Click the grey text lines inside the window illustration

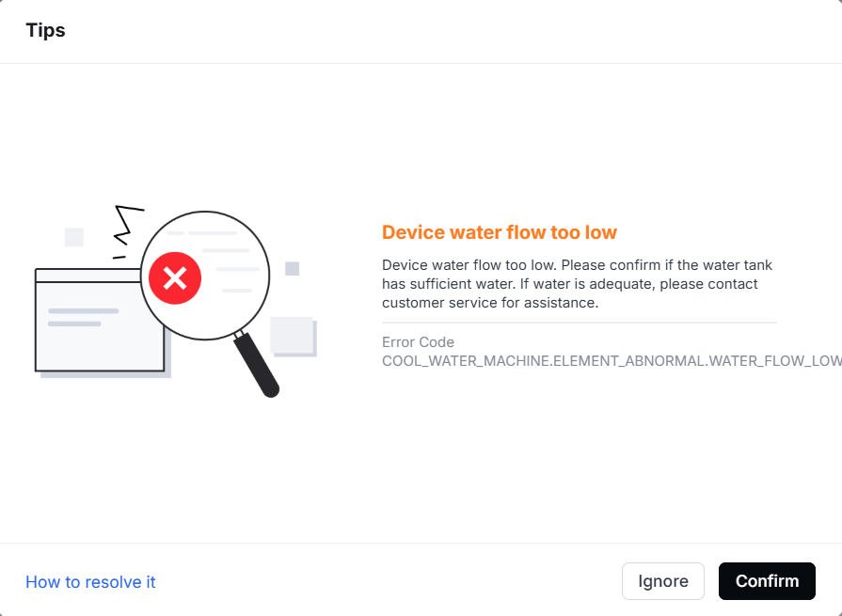[83, 317]
